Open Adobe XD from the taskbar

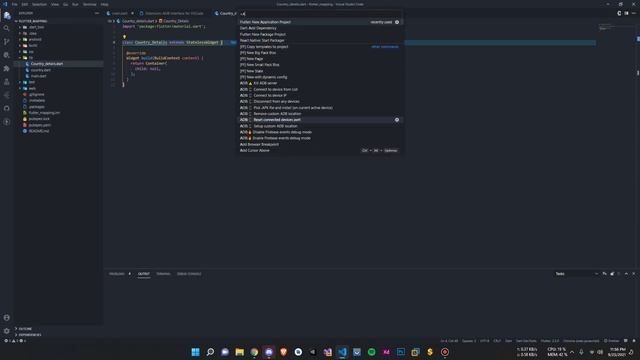click(386, 352)
